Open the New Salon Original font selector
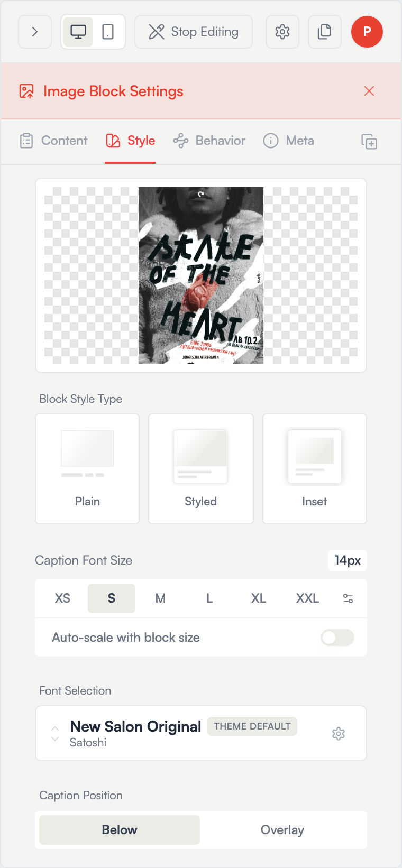Viewport: 402px width, 868px height. point(201,733)
